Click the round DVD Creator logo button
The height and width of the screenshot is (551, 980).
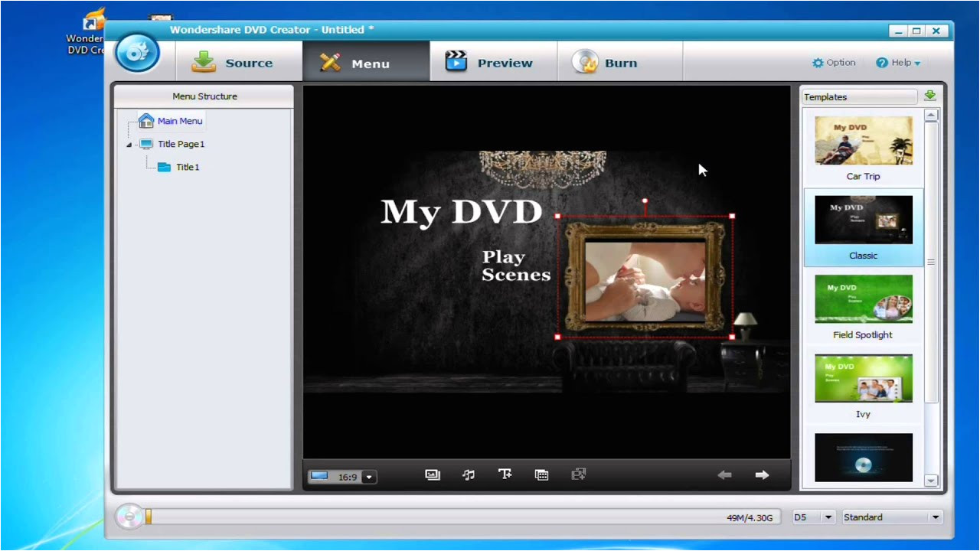[x=137, y=54]
